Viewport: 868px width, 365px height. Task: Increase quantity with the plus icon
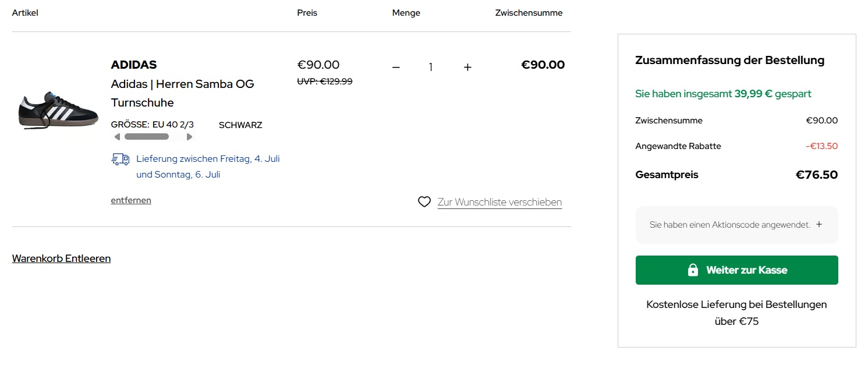point(467,68)
